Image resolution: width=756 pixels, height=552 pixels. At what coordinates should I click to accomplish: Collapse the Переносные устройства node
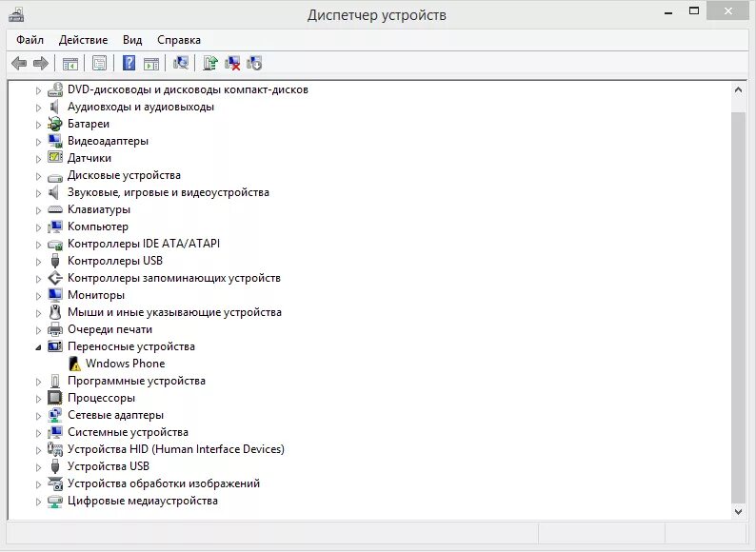[39, 347]
